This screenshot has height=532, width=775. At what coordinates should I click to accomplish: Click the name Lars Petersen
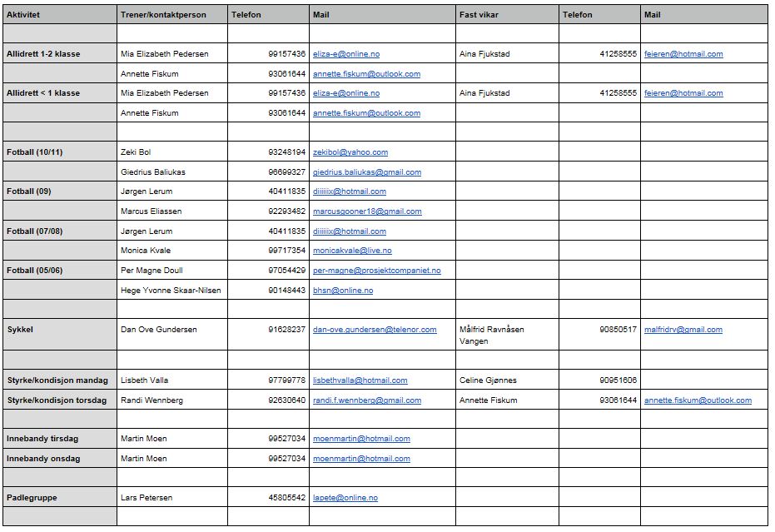pos(147,497)
